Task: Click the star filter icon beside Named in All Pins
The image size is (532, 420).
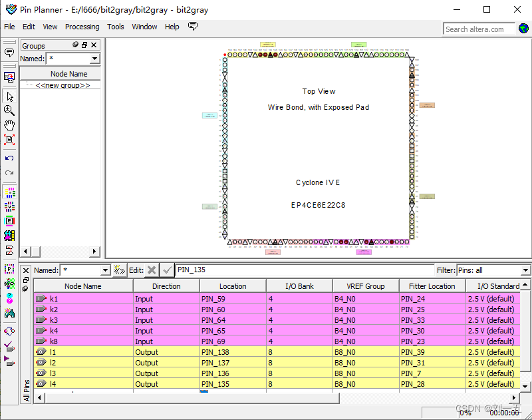Action: tap(120, 270)
